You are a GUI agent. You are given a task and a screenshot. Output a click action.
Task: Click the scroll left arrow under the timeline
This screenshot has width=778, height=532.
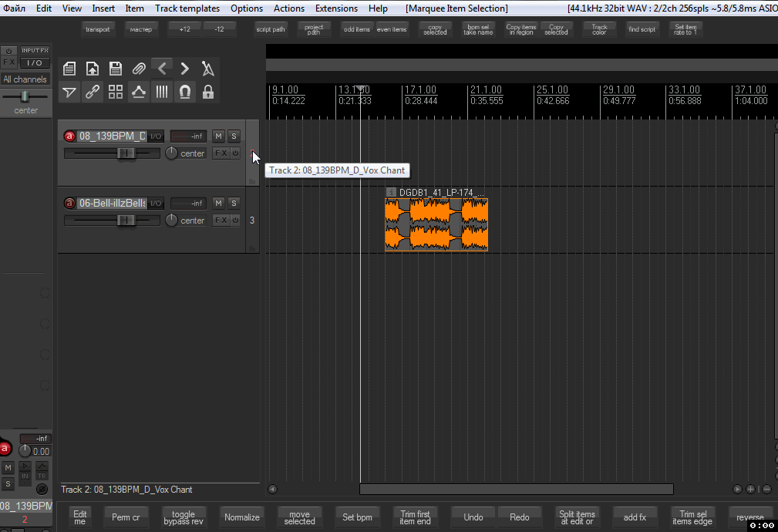(272, 490)
